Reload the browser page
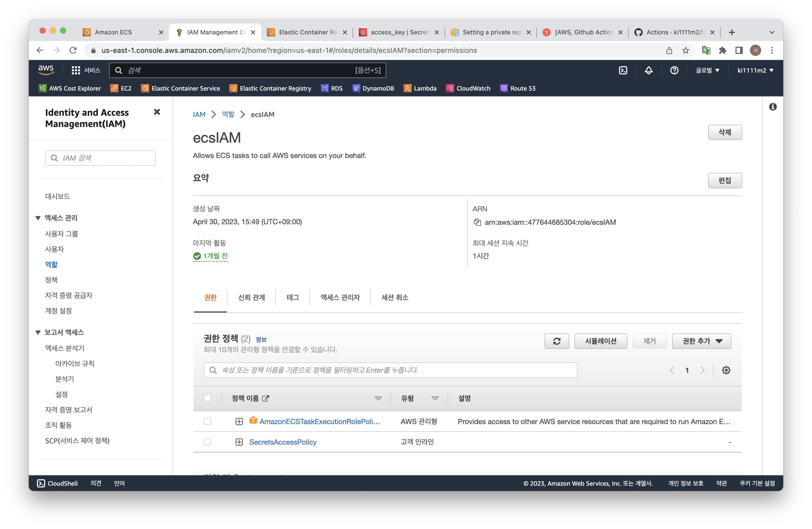Image resolution: width=812 pixels, height=529 pixels. pos(73,51)
